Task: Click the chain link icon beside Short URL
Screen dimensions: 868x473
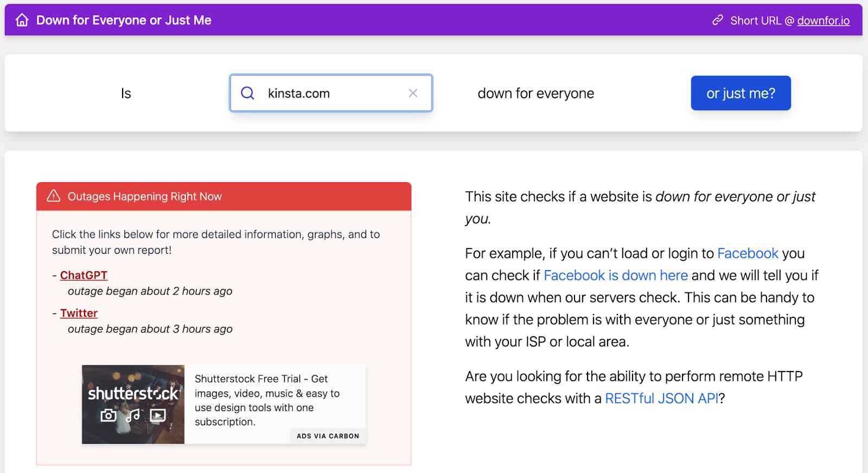Action: (718, 20)
